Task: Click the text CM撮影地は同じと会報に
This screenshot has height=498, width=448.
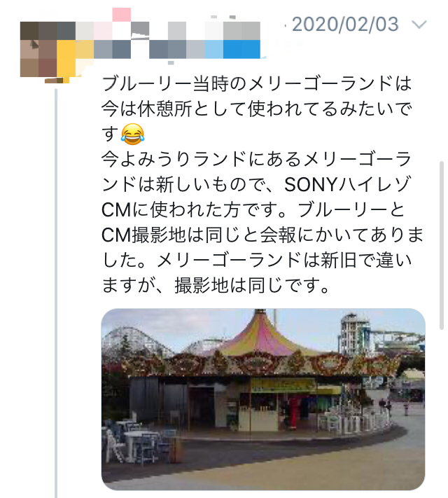Action: tap(199, 235)
